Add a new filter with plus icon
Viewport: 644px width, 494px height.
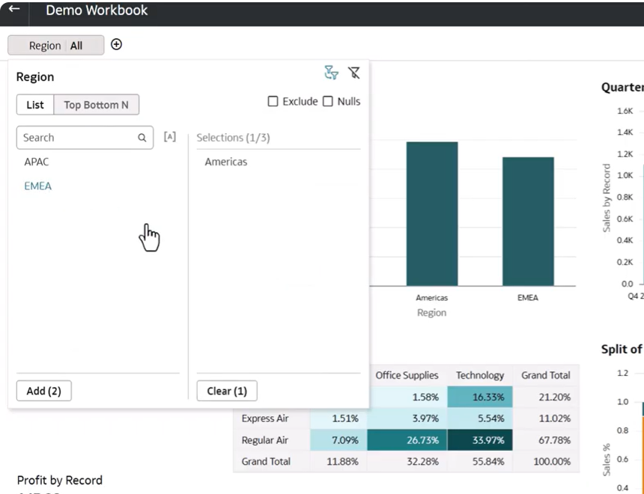[x=116, y=44]
